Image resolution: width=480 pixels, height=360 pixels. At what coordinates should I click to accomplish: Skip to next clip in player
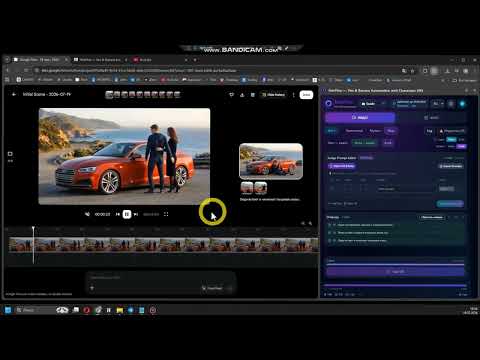[136, 214]
